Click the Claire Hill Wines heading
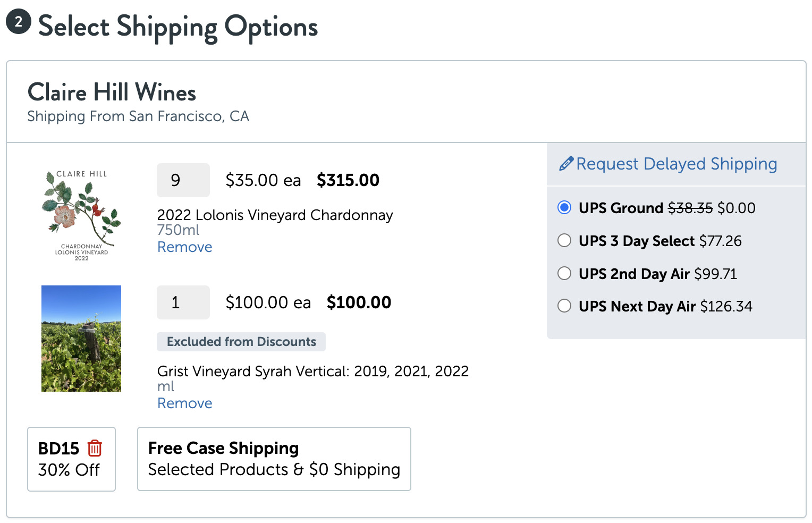The width and height of the screenshot is (812, 523). pyautogui.click(x=112, y=92)
